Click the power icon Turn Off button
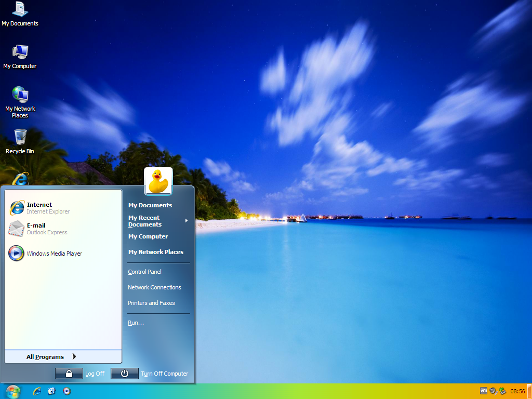This screenshot has width=532, height=399. tap(125, 374)
